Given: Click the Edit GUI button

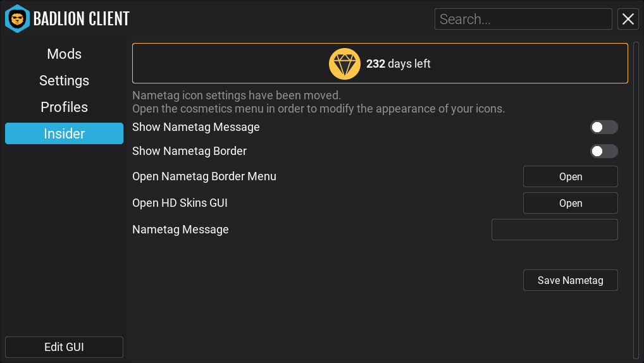Looking at the screenshot, I should (64, 347).
